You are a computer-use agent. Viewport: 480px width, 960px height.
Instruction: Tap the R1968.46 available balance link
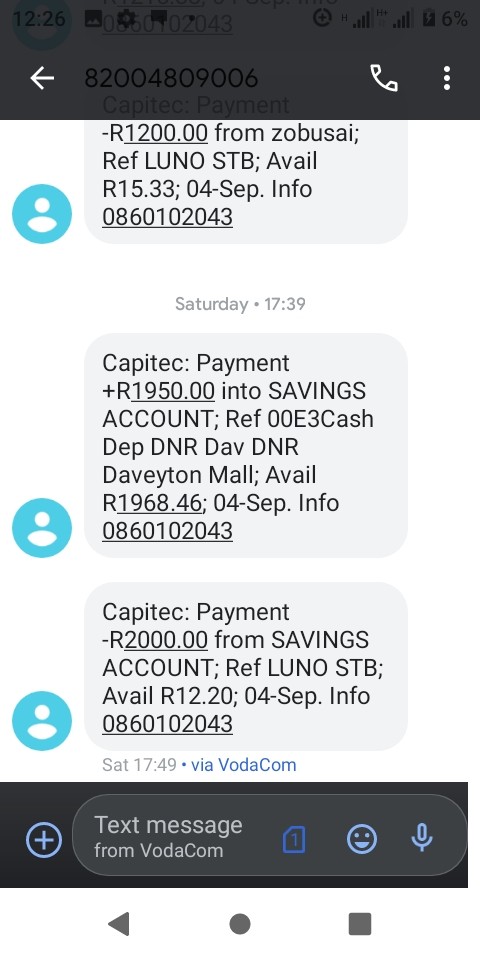[x=159, y=503]
